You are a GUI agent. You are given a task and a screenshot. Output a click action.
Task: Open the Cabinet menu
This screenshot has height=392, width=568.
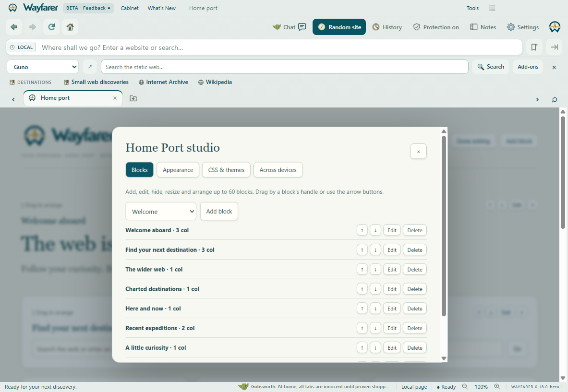click(x=129, y=8)
